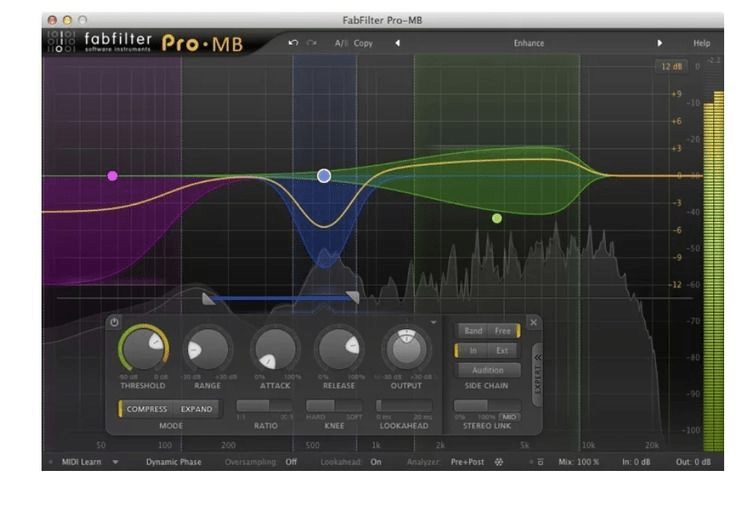This screenshot has height=507, width=750.
Task: Open the MIDI Learn dropdown arrow
Action: pyautogui.click(x=115, y=462)
